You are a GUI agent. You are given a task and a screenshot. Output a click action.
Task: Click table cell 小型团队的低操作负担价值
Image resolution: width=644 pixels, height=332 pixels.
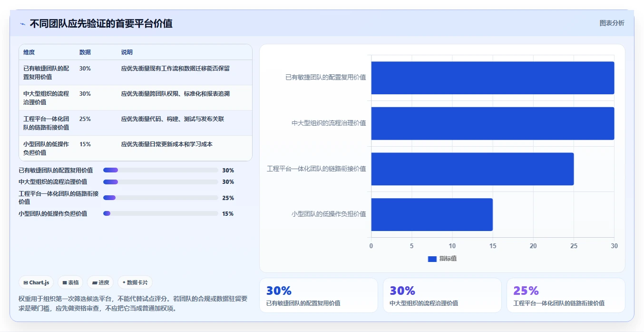tap(46, 148)
